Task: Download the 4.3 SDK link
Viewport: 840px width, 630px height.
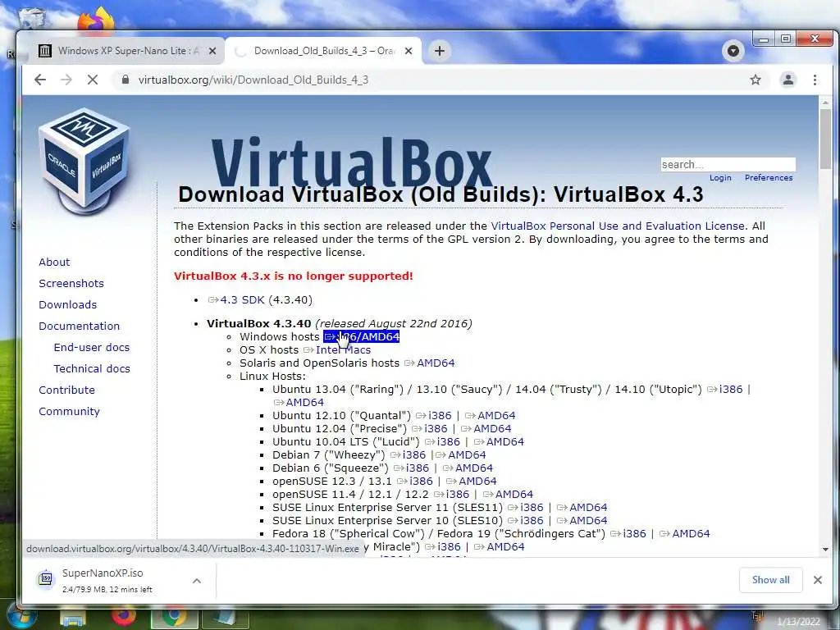Action: coord(235,300)
